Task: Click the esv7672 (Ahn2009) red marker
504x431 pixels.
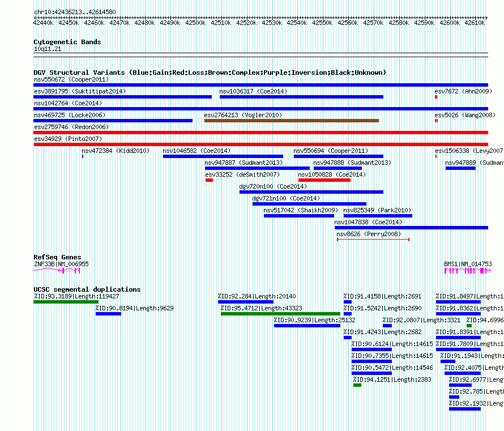Action: tap(436, 97)
